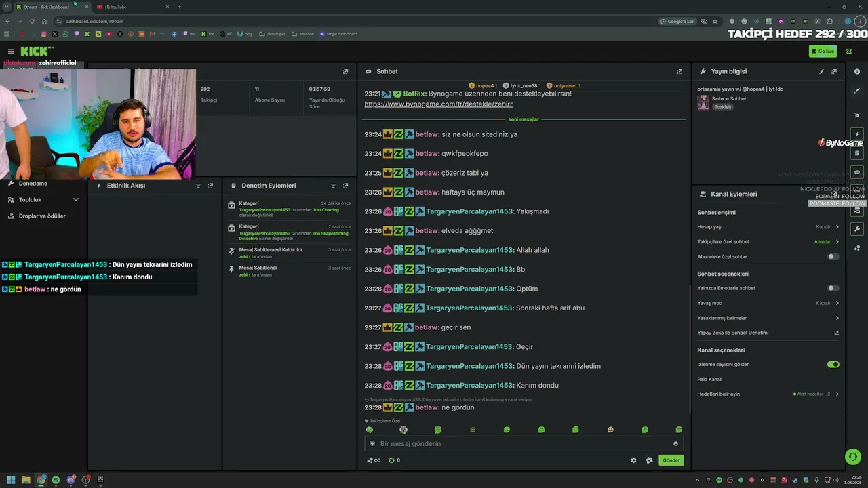
Task: Open the Kick hamburger menu
Action: pyautogui.click(x=11, y=51)
